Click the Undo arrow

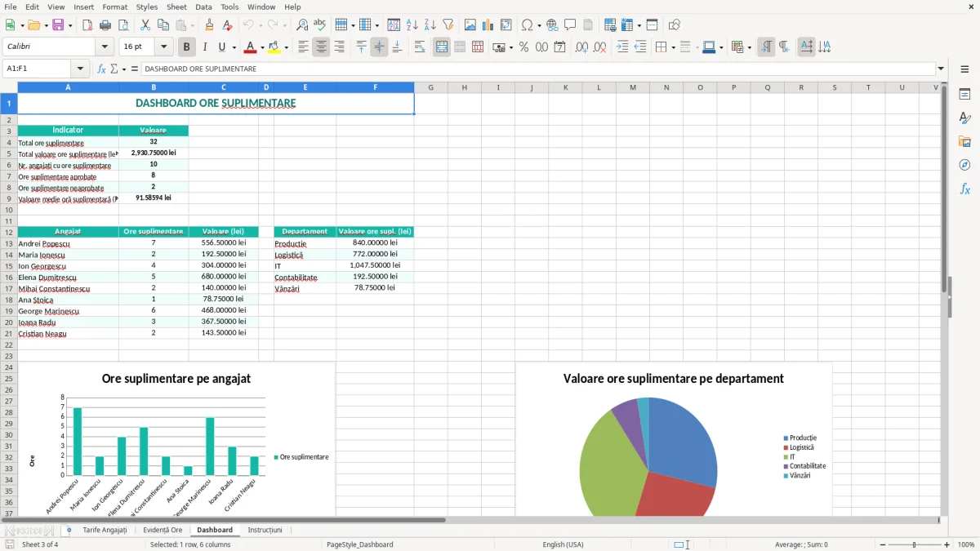click(248, 25)
